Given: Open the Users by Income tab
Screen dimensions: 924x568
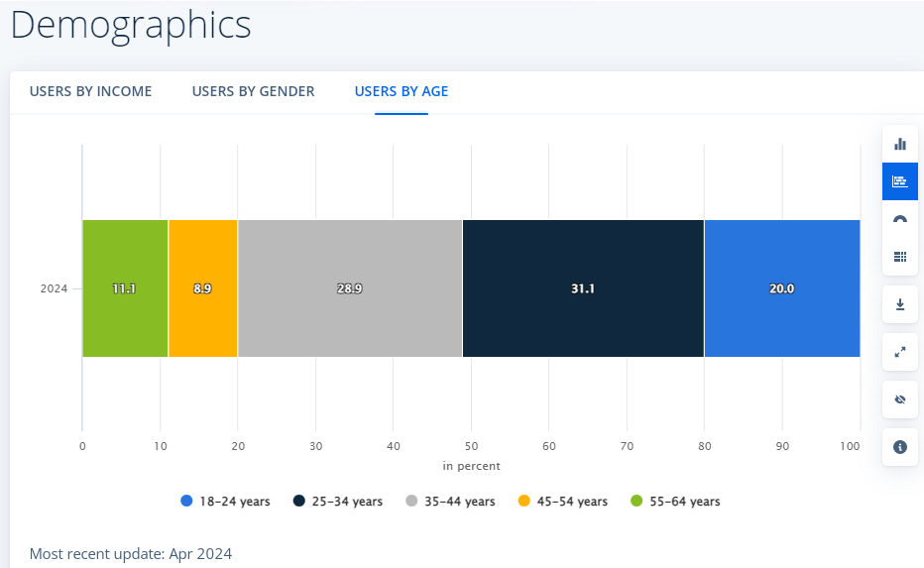Looking at the screenshot, I should (x=91, y=92).
